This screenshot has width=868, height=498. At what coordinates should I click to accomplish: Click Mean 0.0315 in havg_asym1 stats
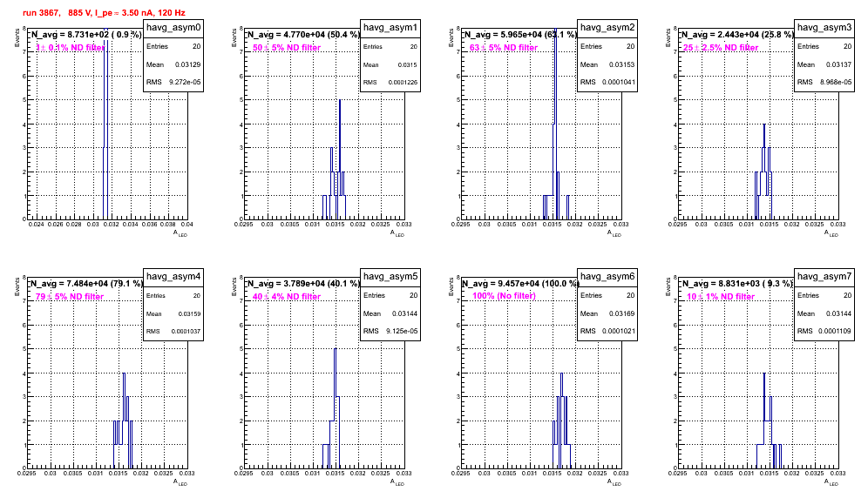point(390,64)
